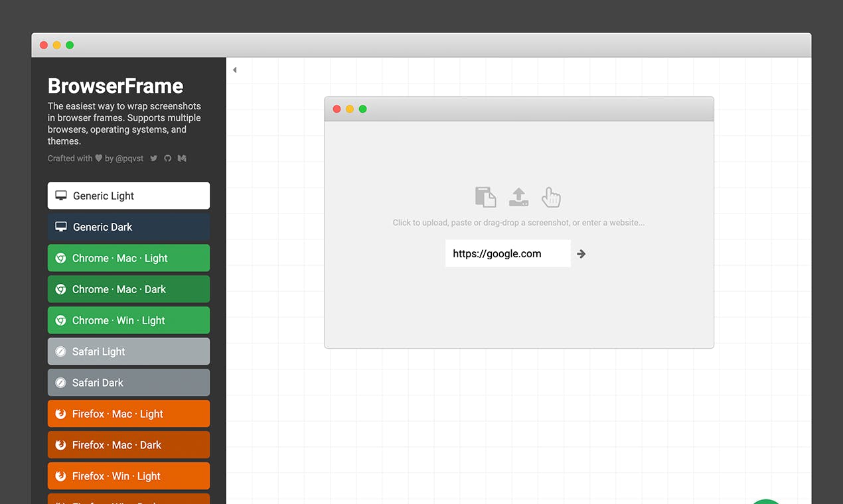This screenshot has height=504, width=843.
Task: Apply the Firefox Mac Dark frame
Action: 128,444
